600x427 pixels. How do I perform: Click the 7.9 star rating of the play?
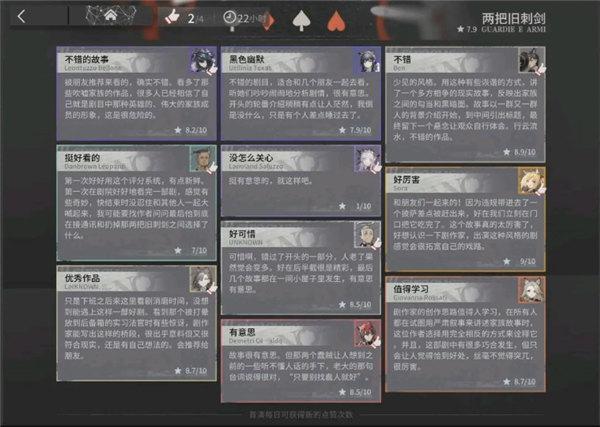tap(467, 29)
